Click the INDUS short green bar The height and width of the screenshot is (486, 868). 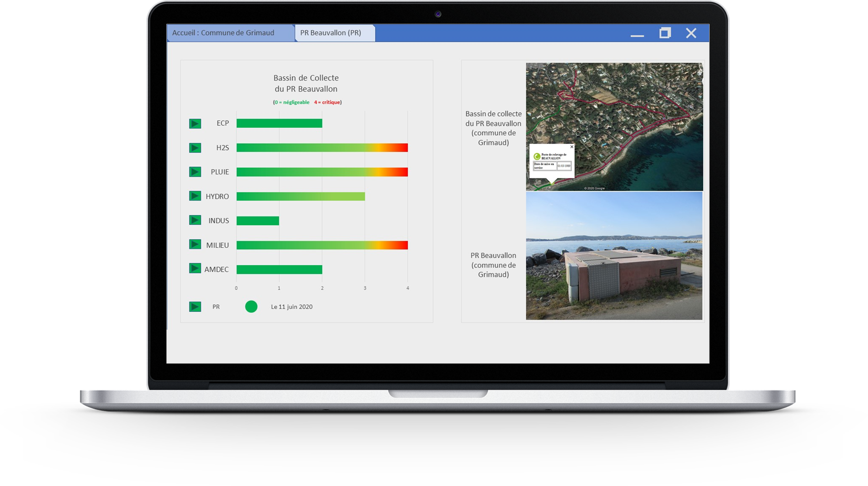258,221
